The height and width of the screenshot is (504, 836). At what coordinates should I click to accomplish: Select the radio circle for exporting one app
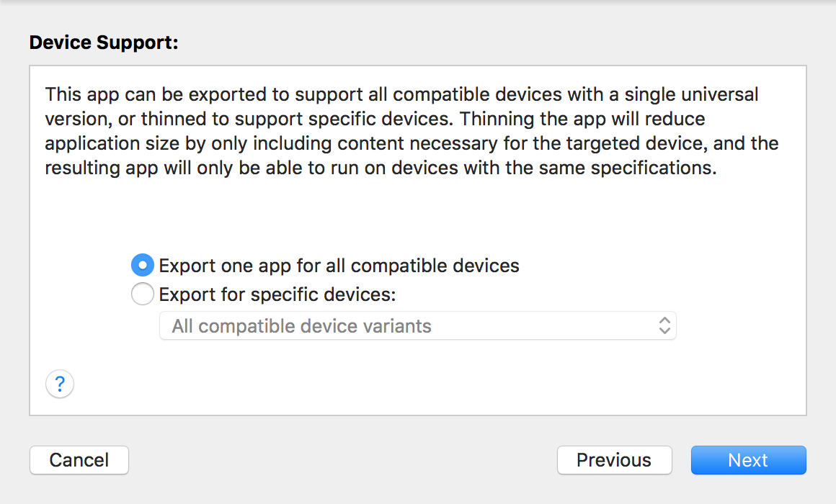[x=143, y=266]
